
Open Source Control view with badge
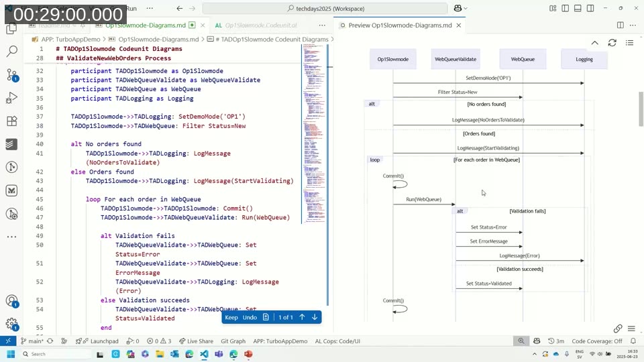click(12, 74)
